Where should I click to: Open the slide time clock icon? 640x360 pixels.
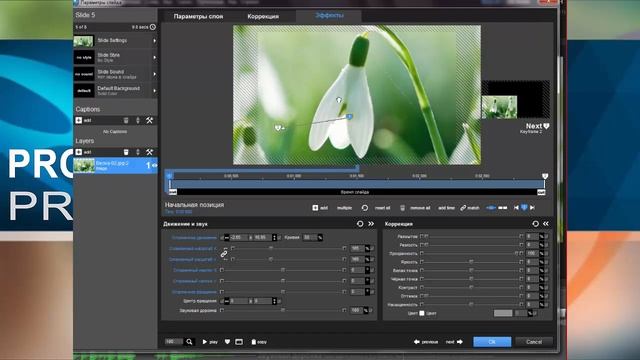click(x=153, y=27)
